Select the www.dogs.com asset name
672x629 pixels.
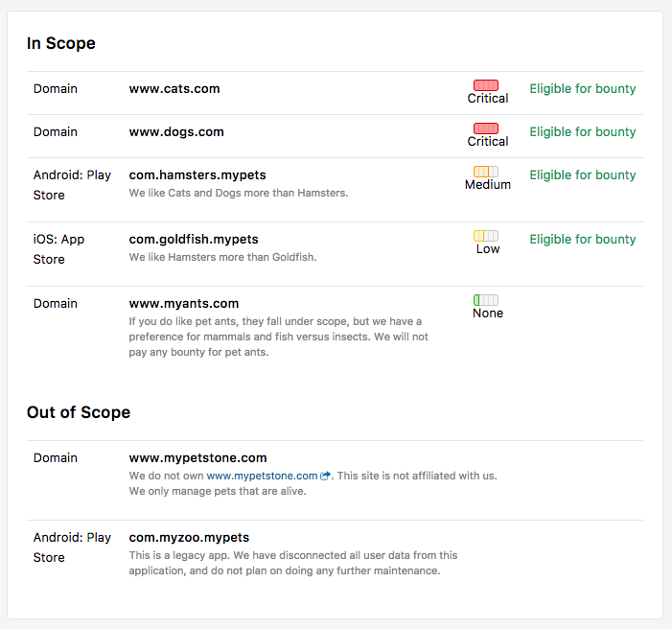176,132
